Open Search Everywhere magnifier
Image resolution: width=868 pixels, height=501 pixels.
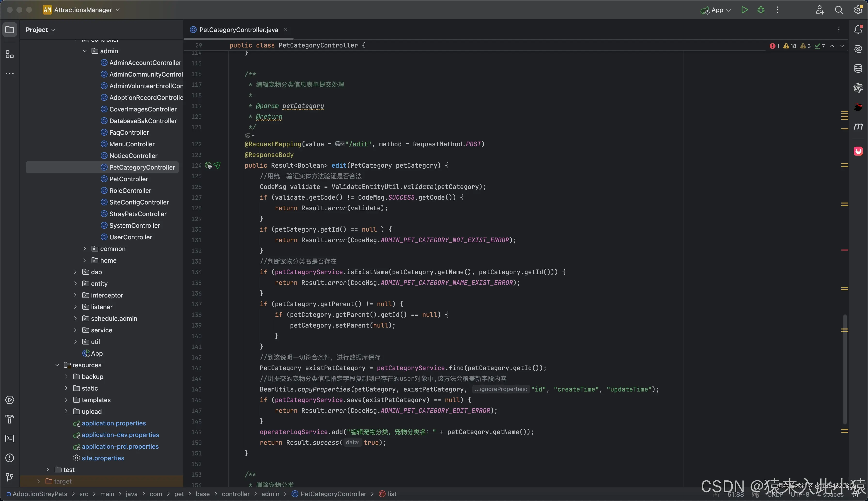[839, 10]
